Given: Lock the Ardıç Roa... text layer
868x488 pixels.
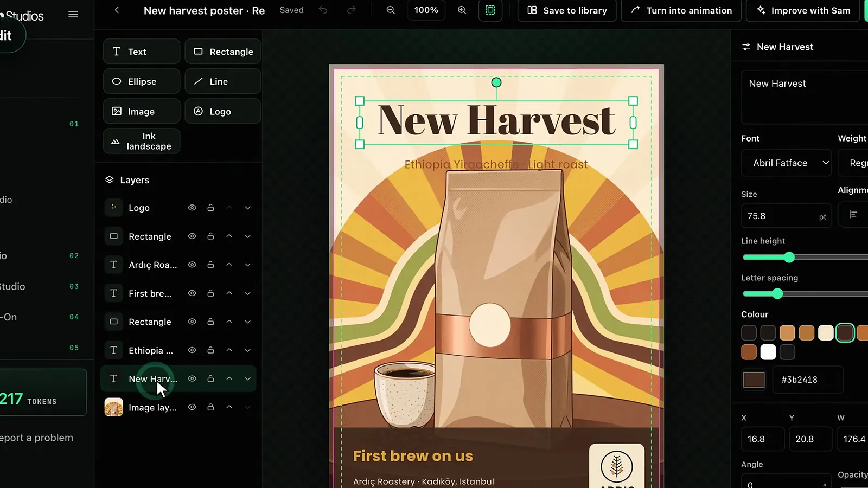Looking at the screenshot, I should (x=210, y=265).
